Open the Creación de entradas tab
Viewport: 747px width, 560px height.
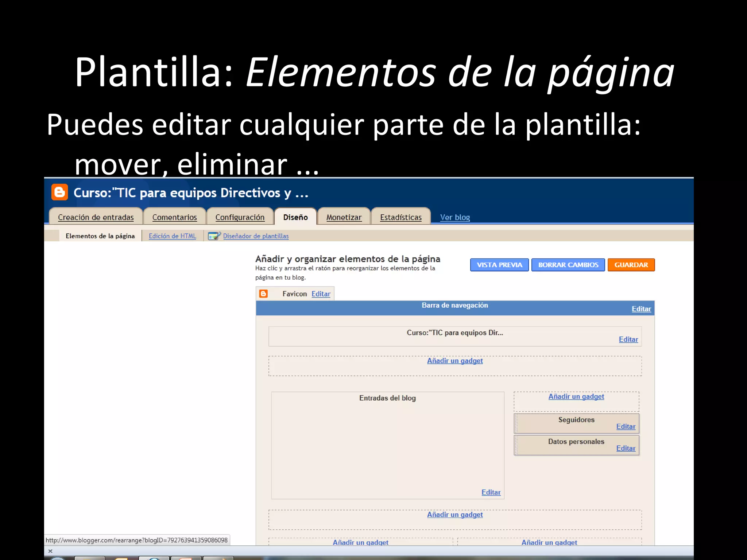point(96,217)
